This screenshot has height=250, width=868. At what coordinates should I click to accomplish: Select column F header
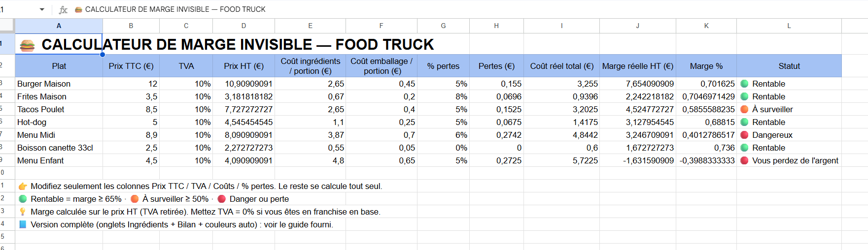coord(381,26)
